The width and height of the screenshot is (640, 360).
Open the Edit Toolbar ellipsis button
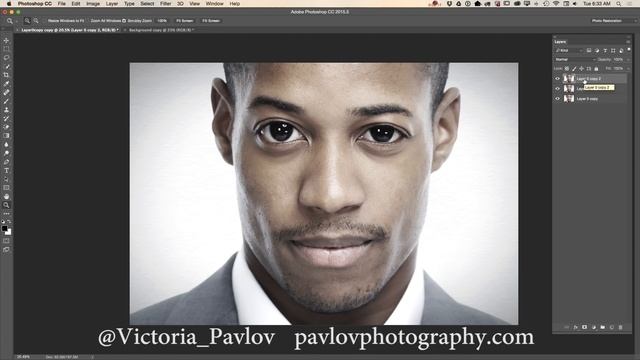[6, 213]
